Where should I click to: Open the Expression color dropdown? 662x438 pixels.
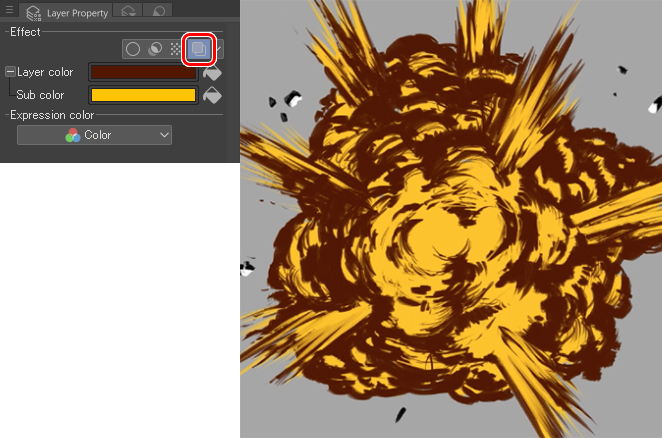point(94,135)
